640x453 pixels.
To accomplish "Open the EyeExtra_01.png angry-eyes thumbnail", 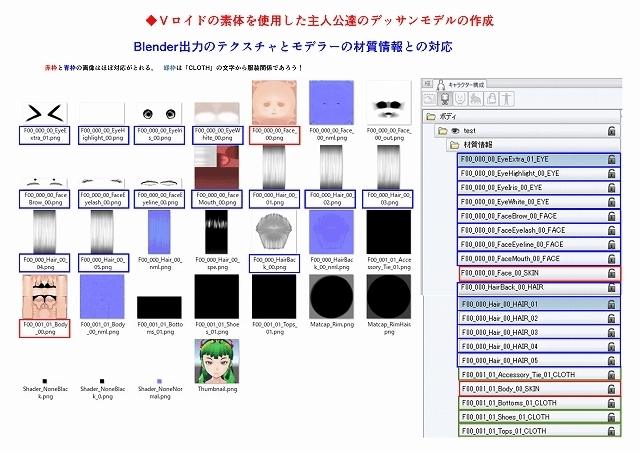I will (x=44, y=113).
